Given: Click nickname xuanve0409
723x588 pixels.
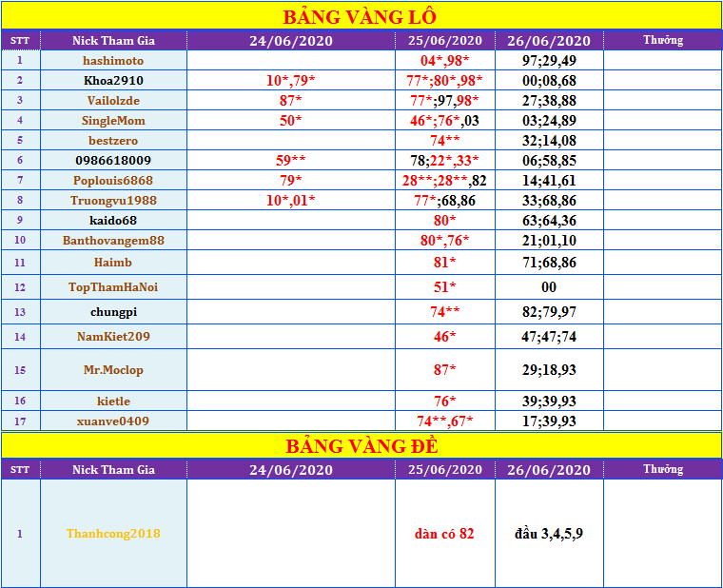Looking at the screenshot, I should click(x=113, y=421).
